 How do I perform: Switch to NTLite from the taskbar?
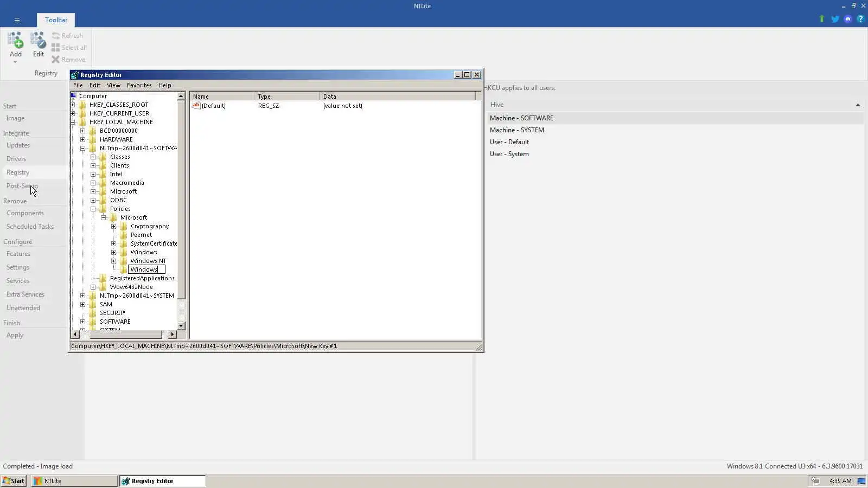coord(74,481)
